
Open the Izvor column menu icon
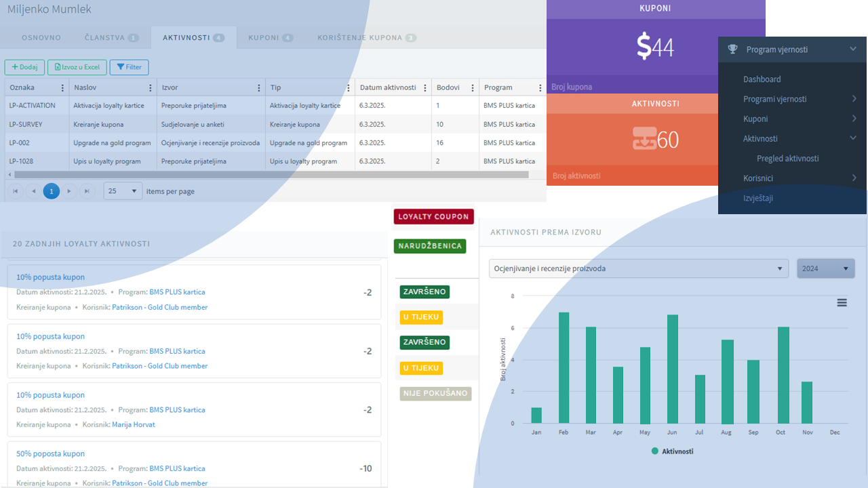(259, 87)
